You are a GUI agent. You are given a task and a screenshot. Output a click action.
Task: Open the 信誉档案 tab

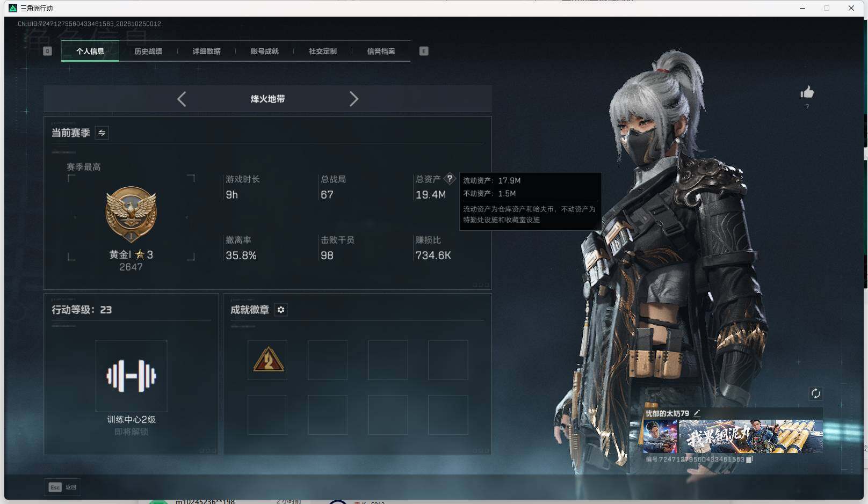(381, 52)
